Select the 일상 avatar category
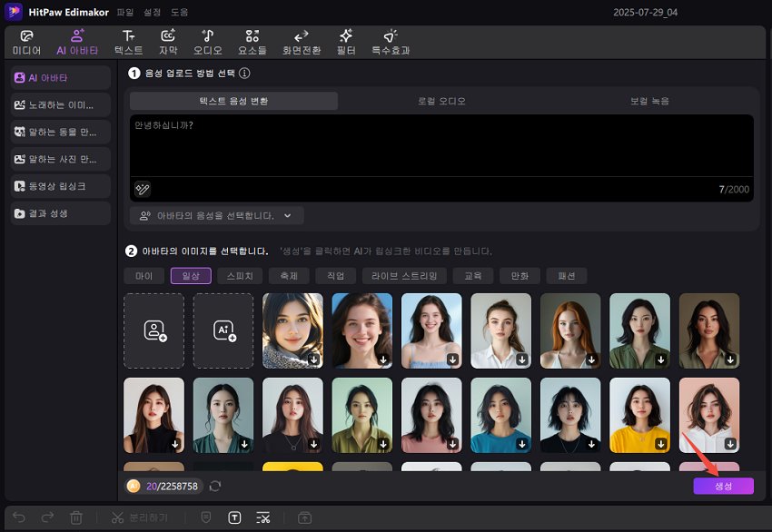772x532 pixels. tap(191, 276)
